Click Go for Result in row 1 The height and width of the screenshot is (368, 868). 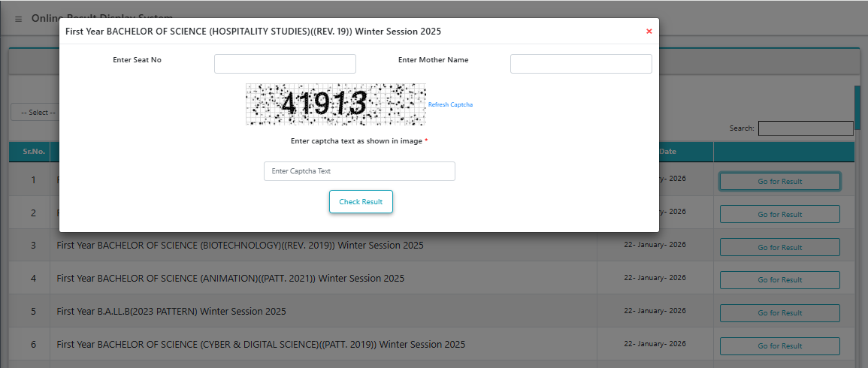(779, 182)
